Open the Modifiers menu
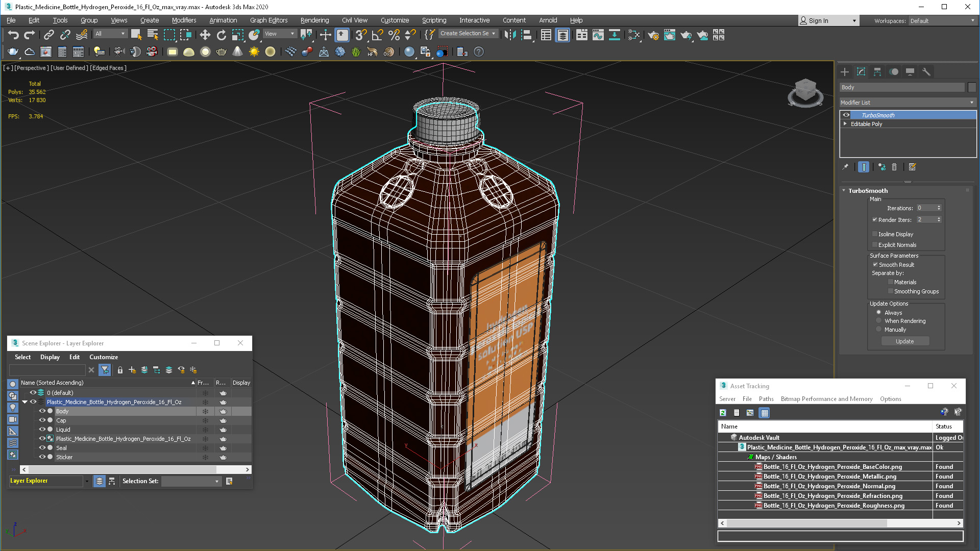Image resolution: width=980 pixels, height=551 pixels. (184, 20)
